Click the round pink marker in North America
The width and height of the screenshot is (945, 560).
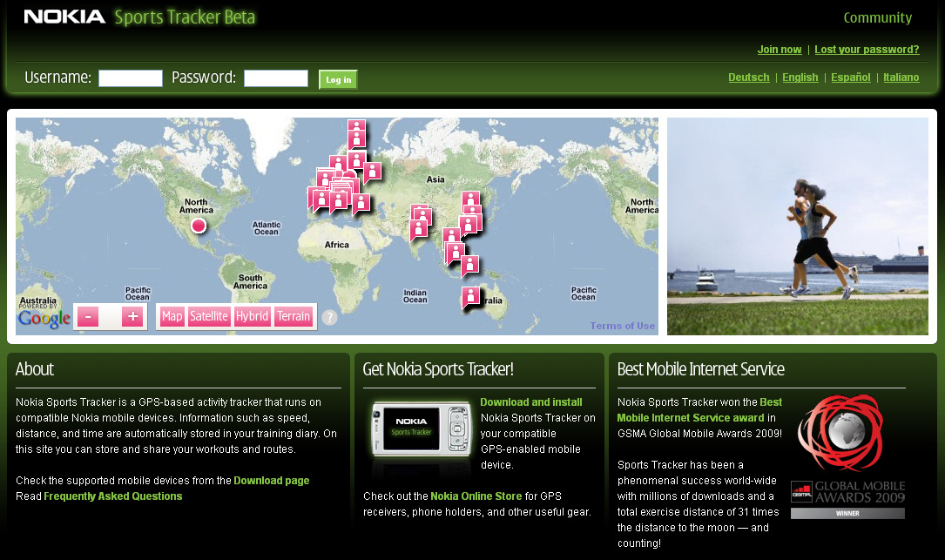coord(199,226)
